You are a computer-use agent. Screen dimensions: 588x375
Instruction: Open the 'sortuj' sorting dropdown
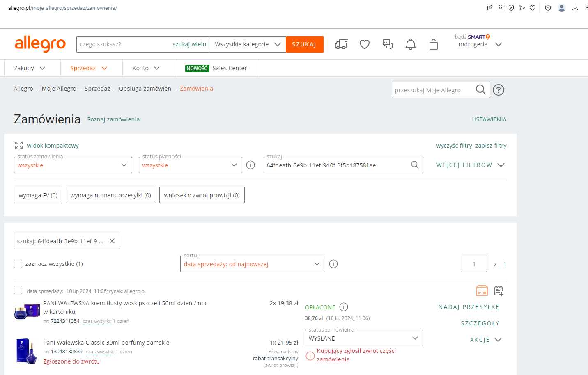click(252, 264)
